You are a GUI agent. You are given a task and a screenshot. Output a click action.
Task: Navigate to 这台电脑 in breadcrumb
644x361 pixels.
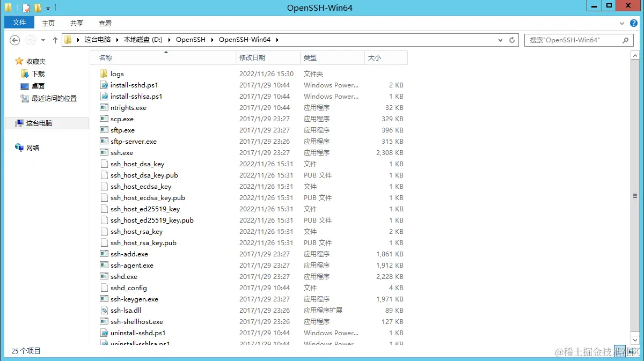pos(98,40)
